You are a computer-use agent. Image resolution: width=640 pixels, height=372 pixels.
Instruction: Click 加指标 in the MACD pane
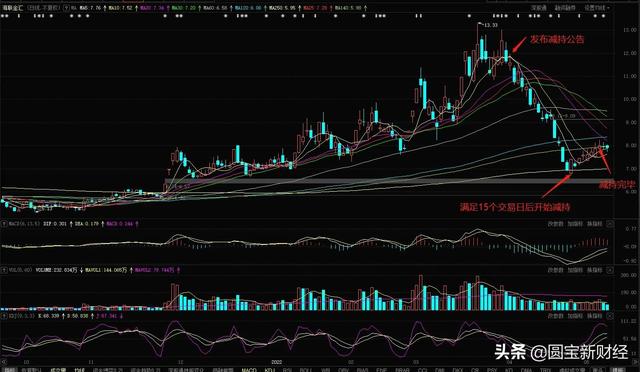coord(575,224)
